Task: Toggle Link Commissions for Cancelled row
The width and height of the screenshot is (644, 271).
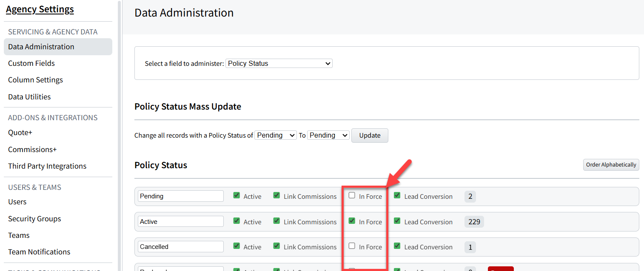Action: coord(276,246)
